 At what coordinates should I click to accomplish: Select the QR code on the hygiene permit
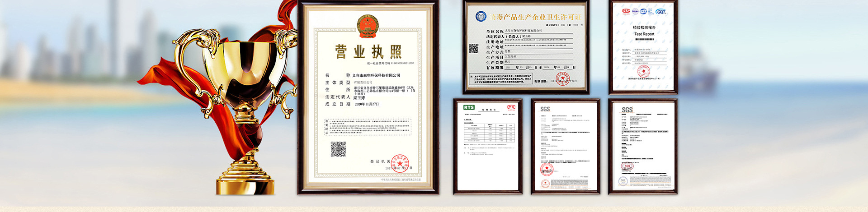click(473, 48)
